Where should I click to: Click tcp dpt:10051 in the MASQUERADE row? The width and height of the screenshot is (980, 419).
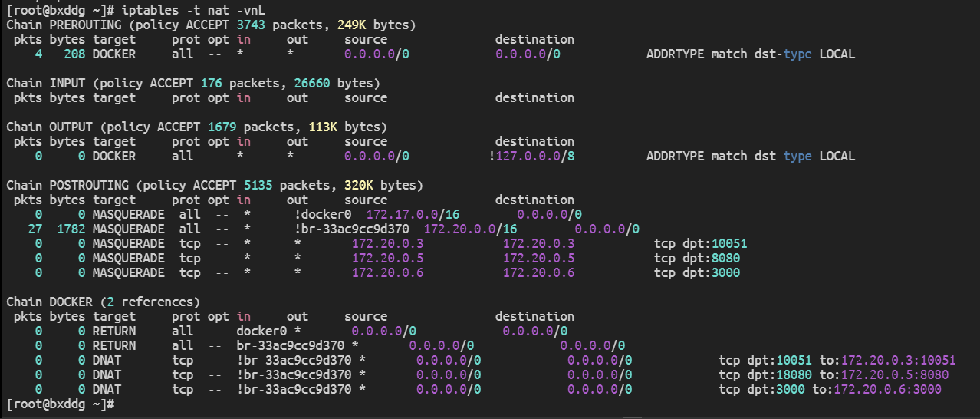point(700,243)
